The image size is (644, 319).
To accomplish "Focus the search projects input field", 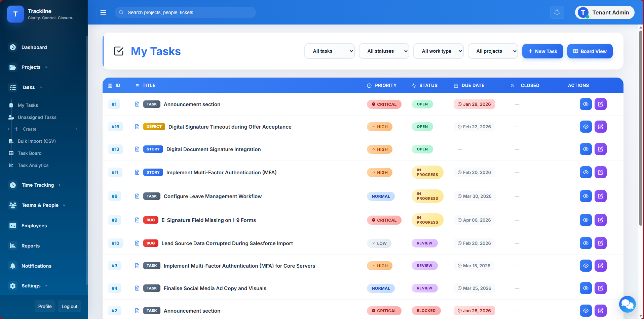I will coord(188,12).
